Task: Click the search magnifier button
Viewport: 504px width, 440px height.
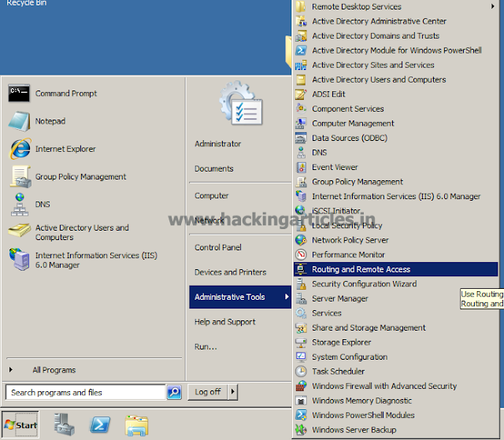Action: (x=174, y=392)
